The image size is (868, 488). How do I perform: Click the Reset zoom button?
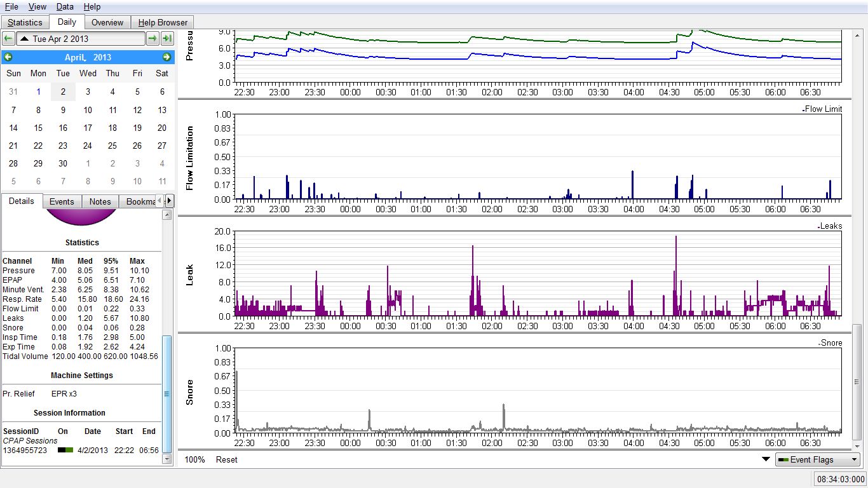(226, 459)
